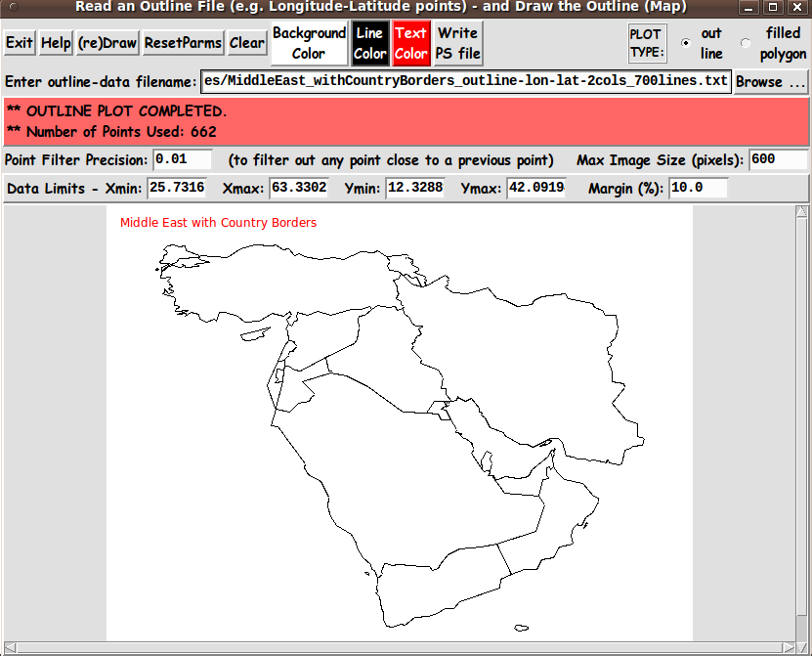The width and height of the screenshot is (812, 656).
Task: Minimize the window from the title bar
Action: pos(748,7)
